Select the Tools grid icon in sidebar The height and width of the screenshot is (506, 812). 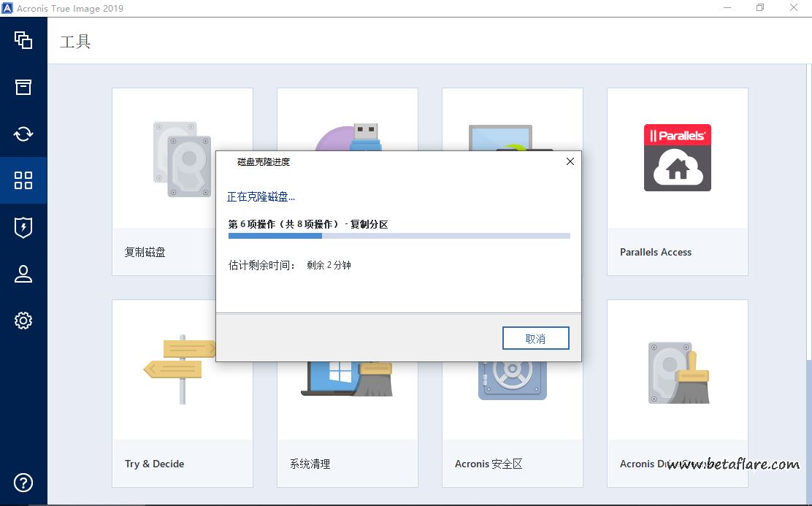[x=23, y=180]
